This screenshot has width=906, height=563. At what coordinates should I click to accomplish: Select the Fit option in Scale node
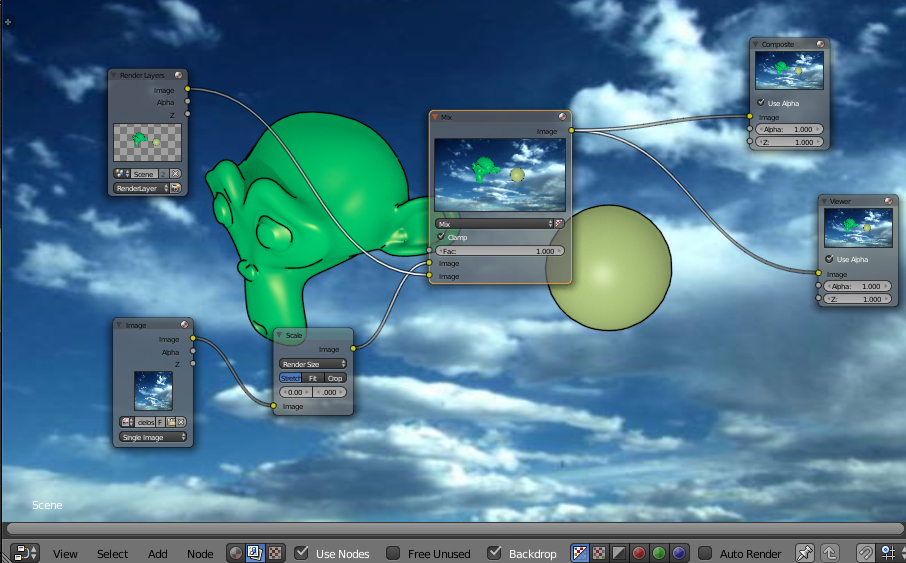coord(313,377)
